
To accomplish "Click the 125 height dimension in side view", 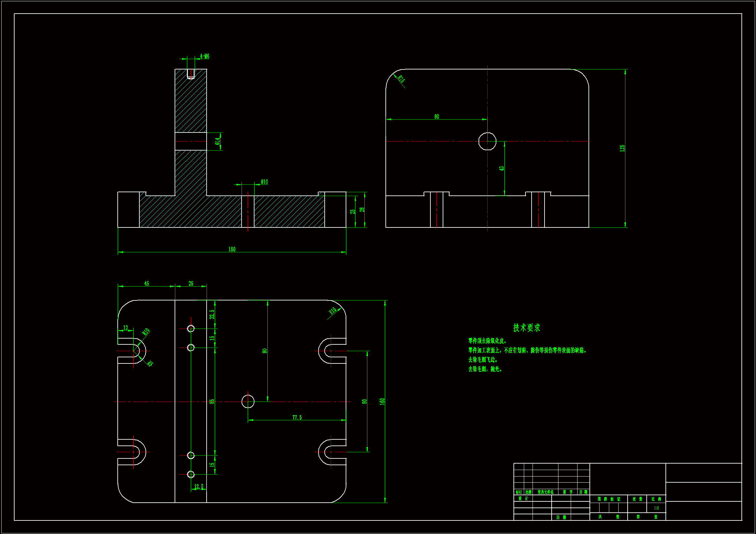I will pos(622,148).
